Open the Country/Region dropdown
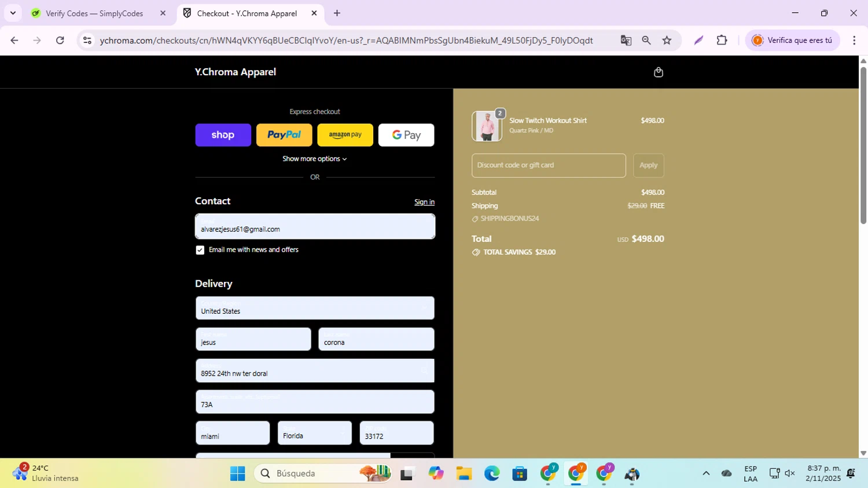 coord(315,308)
